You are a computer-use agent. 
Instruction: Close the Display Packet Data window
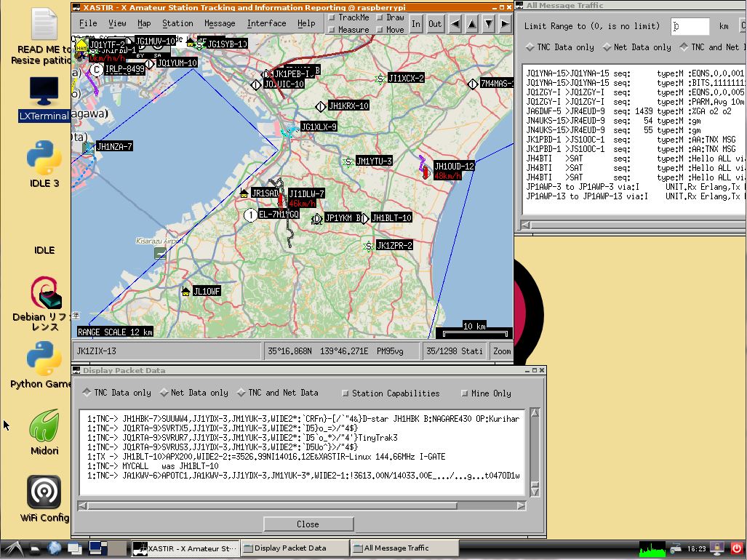308,524
